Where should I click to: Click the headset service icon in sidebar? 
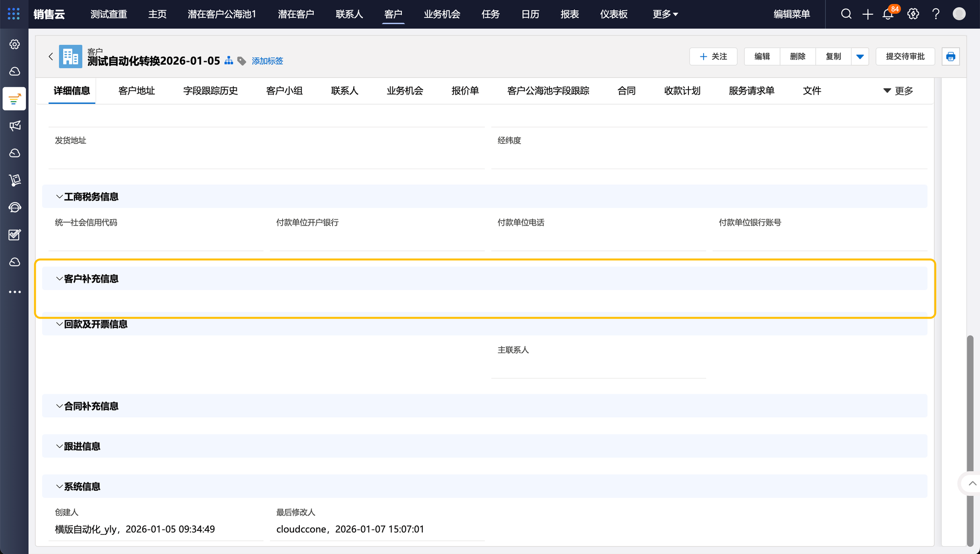click(15, 208)
